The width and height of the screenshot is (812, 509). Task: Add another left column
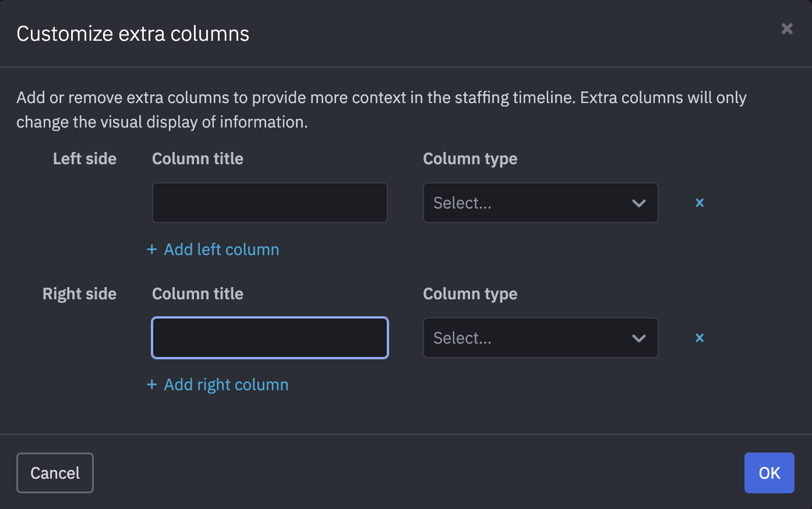pyautogui.click(x=221, y=249)
